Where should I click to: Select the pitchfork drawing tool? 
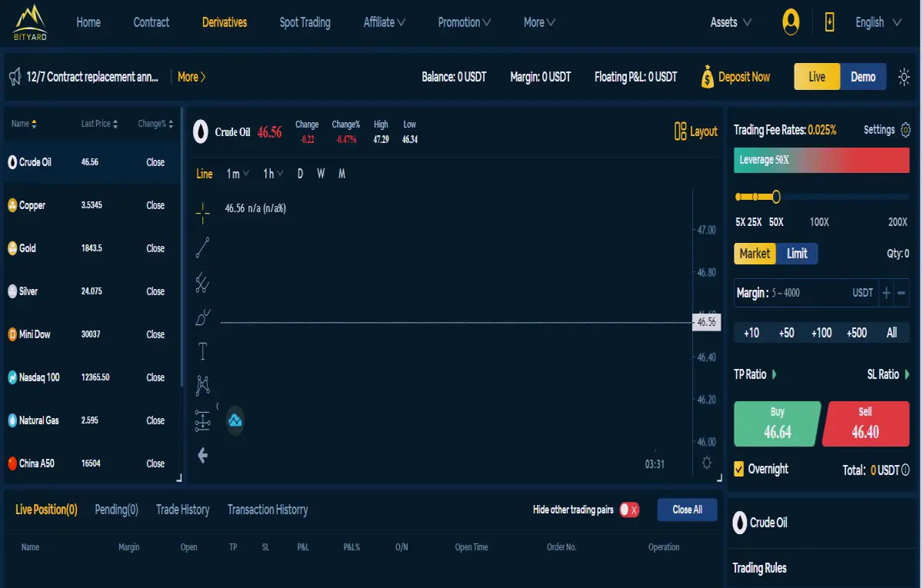pos(202,282)
